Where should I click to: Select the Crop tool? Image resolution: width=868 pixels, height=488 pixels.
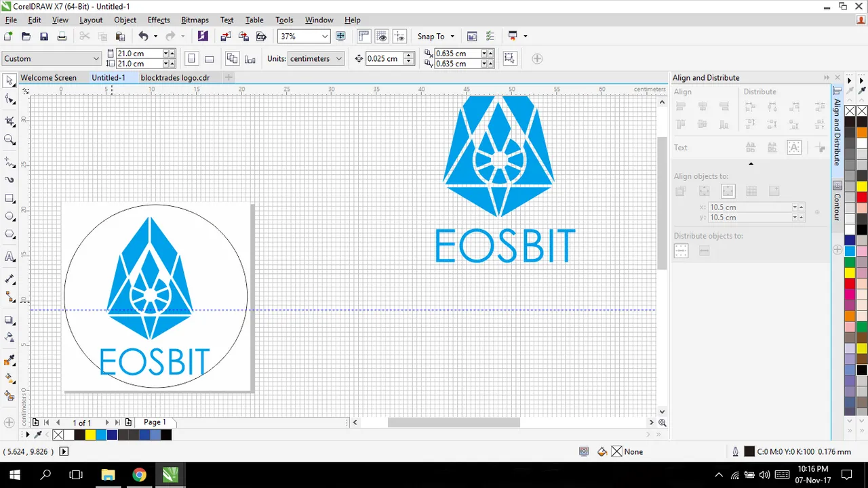click(9, 121)
